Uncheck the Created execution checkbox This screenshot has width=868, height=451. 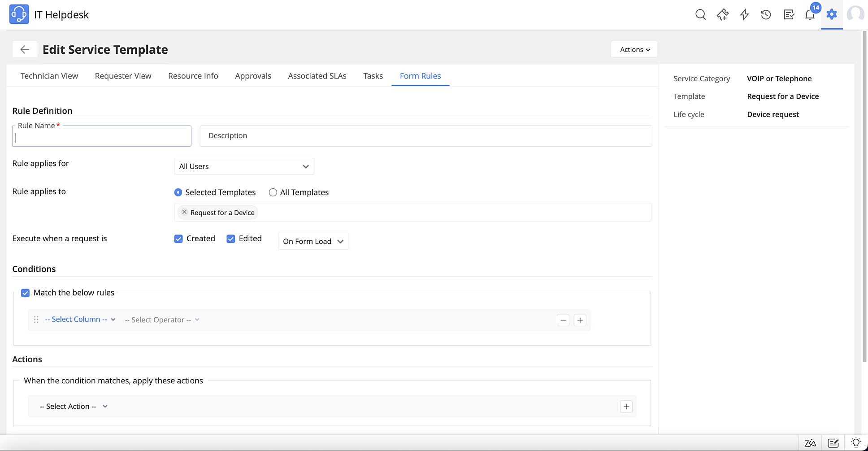(x=179, y=239)
